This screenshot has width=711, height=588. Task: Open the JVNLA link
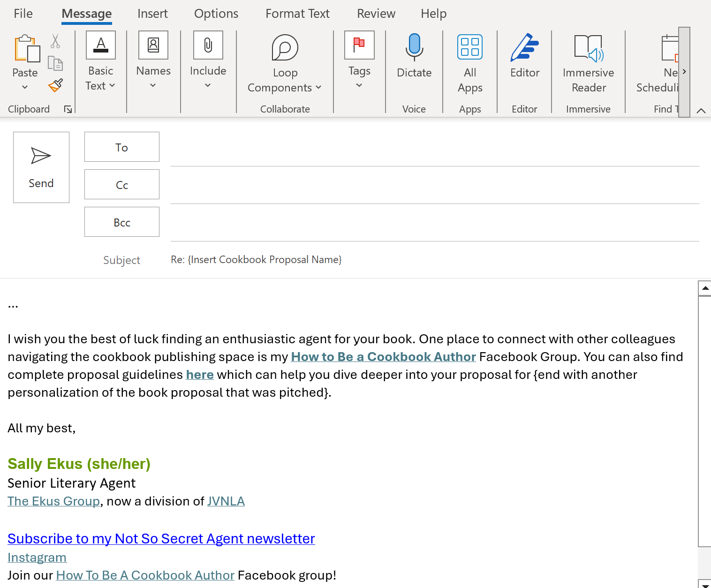(226, 501)
